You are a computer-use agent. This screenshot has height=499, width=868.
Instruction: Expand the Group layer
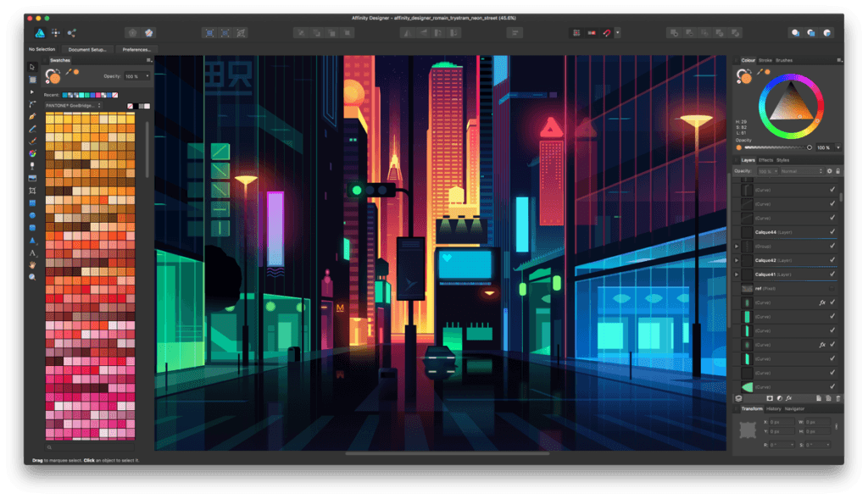(x=737, y=247)
